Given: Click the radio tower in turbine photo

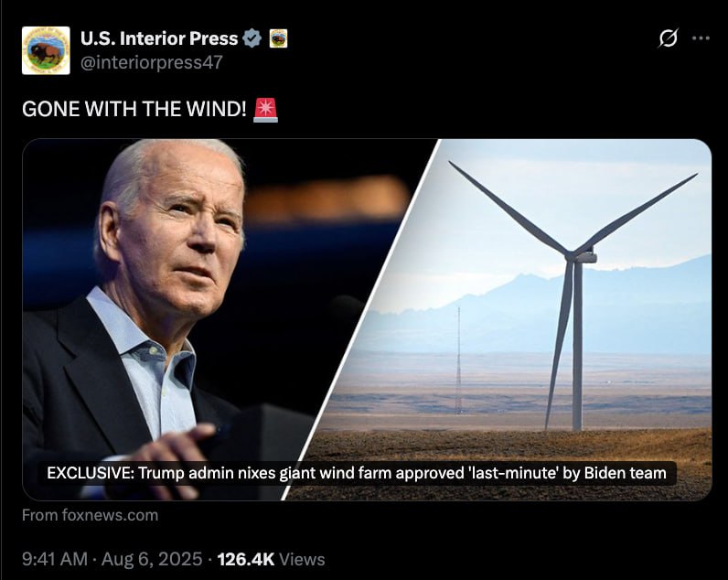Looking at the screenshot, I should (x=459, y=360).
